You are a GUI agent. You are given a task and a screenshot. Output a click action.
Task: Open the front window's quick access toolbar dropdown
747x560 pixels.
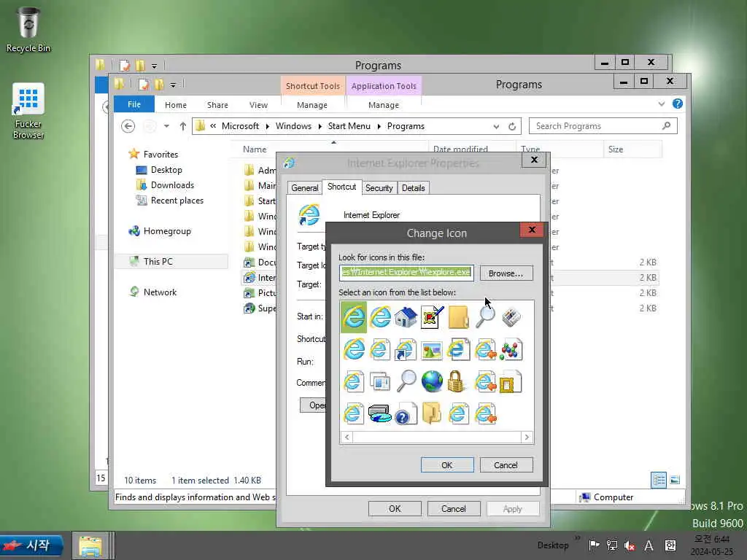click(173, 85)
